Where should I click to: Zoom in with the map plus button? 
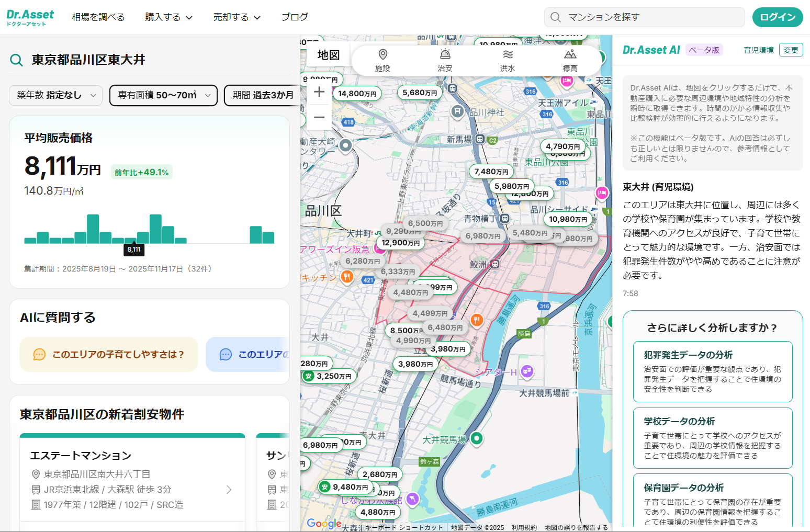click(319, 92)
